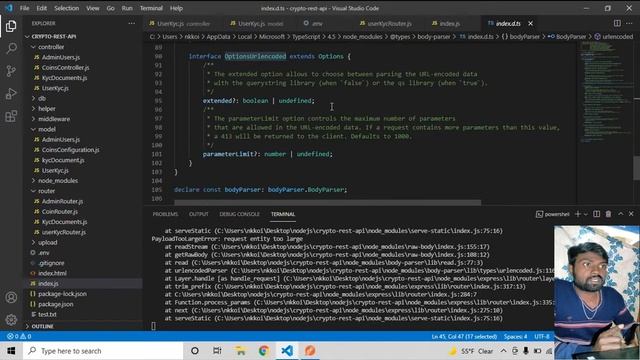The image size is (640, 360).
Task: Click the Explorer more actions ellipsis
Action: (131, 23)
